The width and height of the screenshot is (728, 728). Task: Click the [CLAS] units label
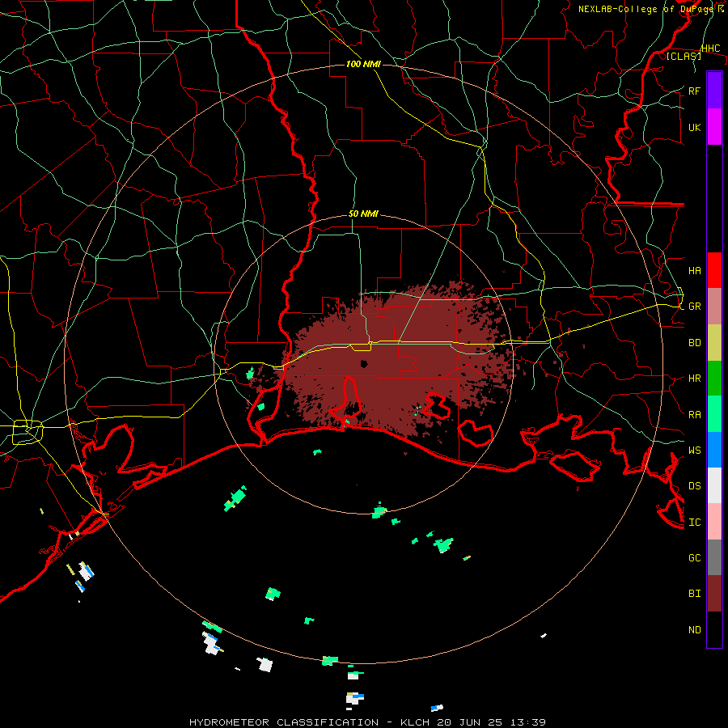pos(683,56)
